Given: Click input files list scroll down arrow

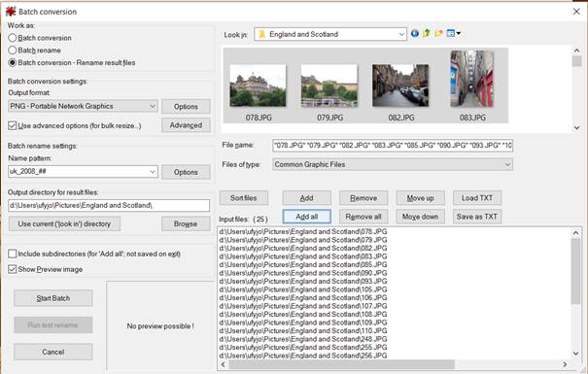Looking at the screenshot, I should click(x=575, y=354).
